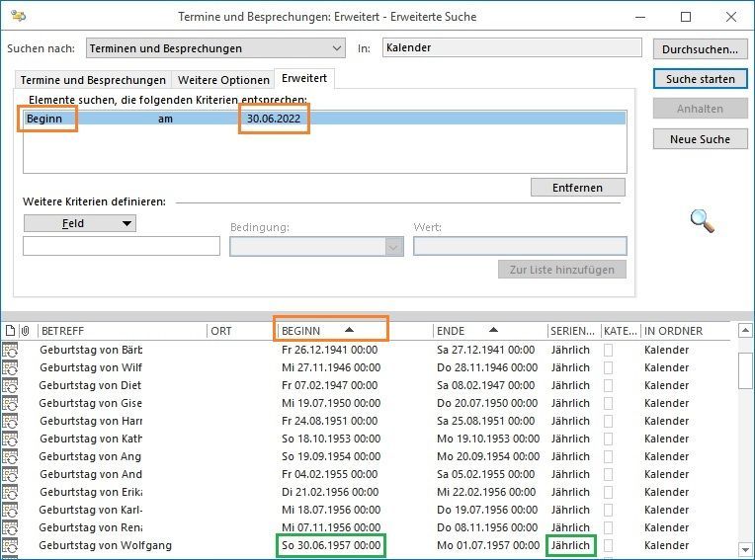Toggle category box for Geburtstag von Erika
This screenshot has height=560, width=755.
click(608, 492)
